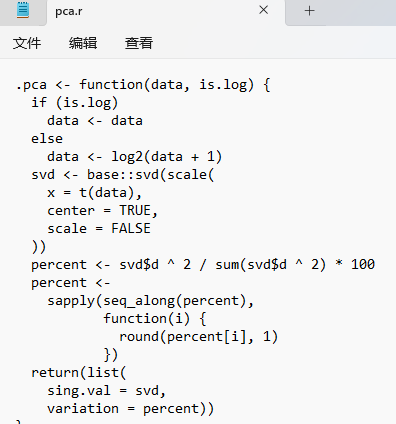The width and height of the screenshot is (396, 424).
Task: Click the word 'else' in code
Action: (x=47, y=139)
